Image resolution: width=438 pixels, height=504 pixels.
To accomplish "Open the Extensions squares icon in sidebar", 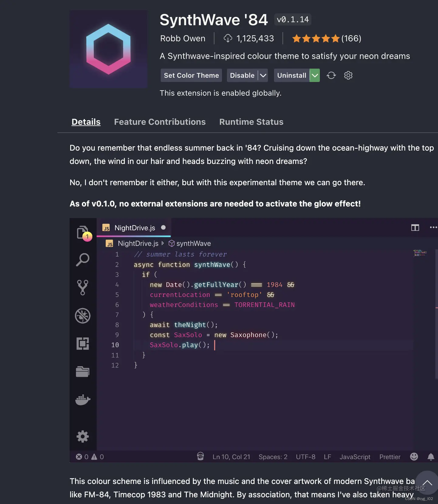I will click(x=83, y=344).
